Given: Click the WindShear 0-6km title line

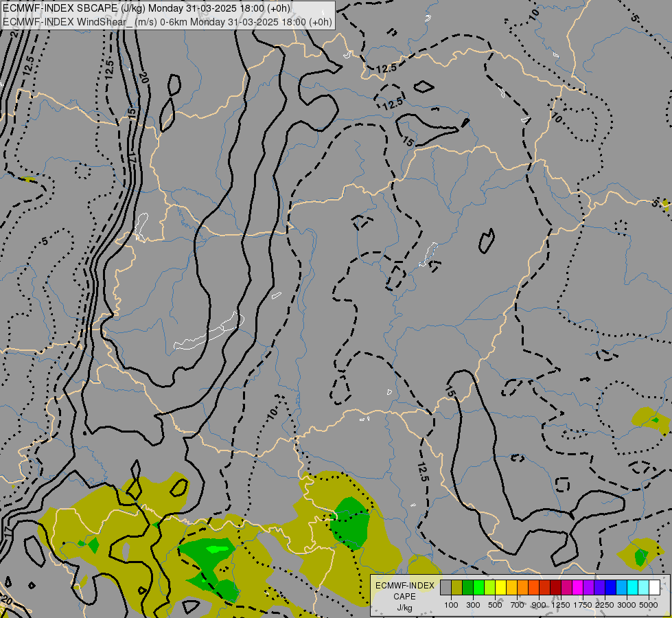Looking at the screenshot, I should [167, 21].
